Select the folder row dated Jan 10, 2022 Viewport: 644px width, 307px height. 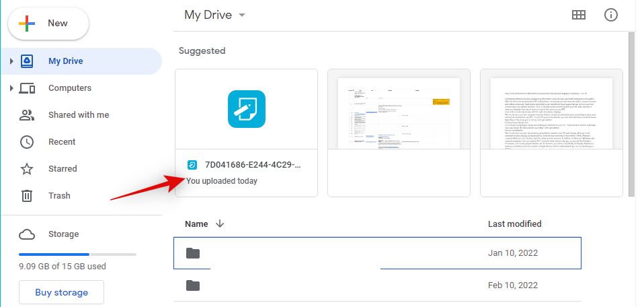click(x=376, y=253)
